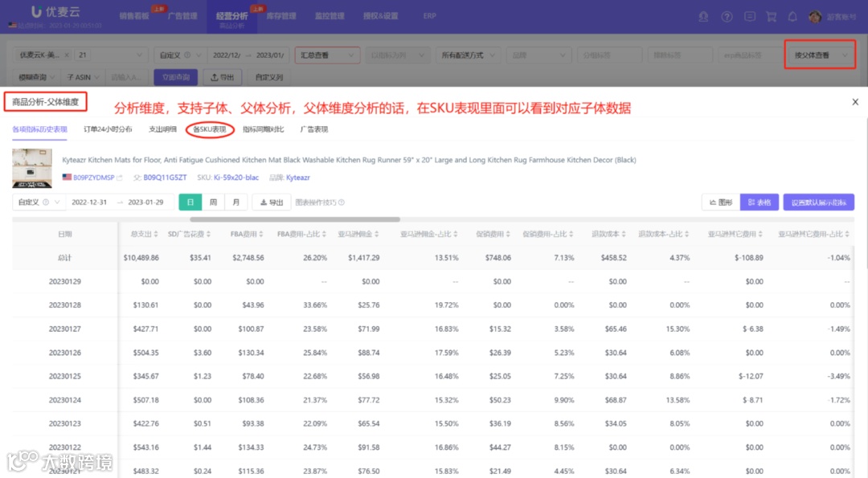Click the table's horizontal scrollbar thumb
The image size is (868, 478).
click(x=295, y=219)
